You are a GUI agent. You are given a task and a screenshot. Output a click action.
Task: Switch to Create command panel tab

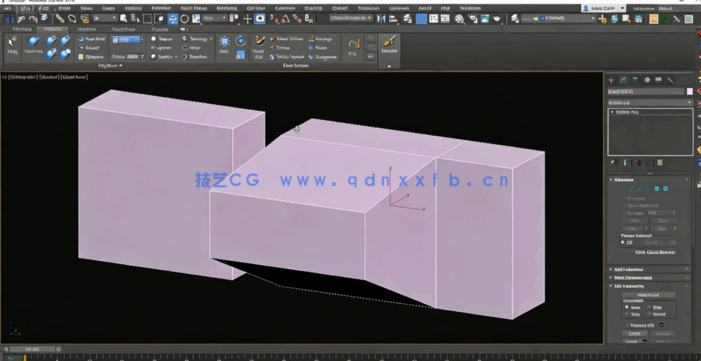(x=611, y=80)
